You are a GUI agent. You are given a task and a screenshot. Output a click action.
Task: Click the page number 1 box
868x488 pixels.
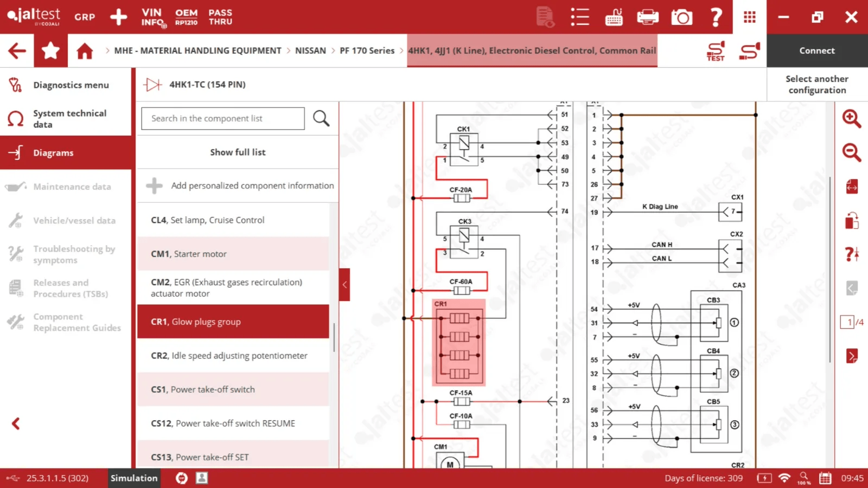[x=847, y=322]
